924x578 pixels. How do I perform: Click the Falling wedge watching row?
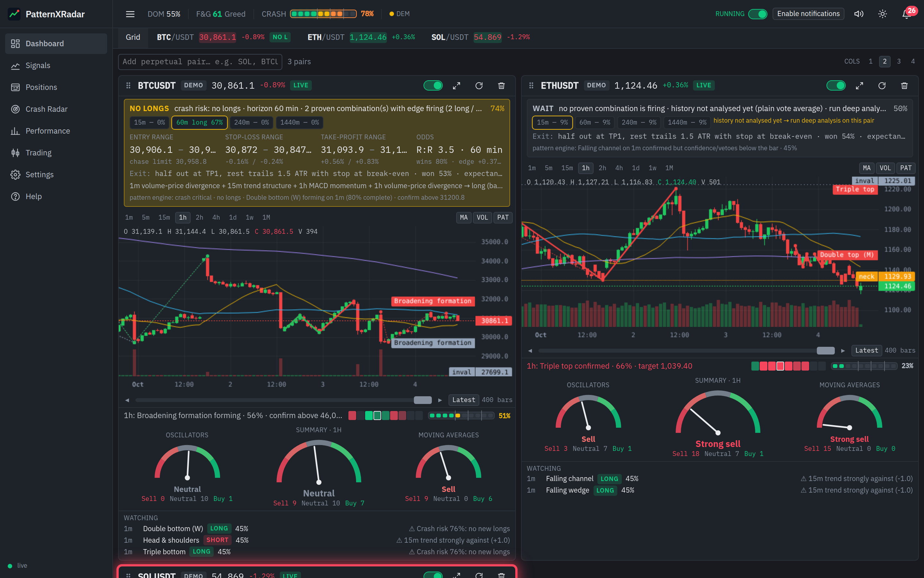[x=719, y=490]
